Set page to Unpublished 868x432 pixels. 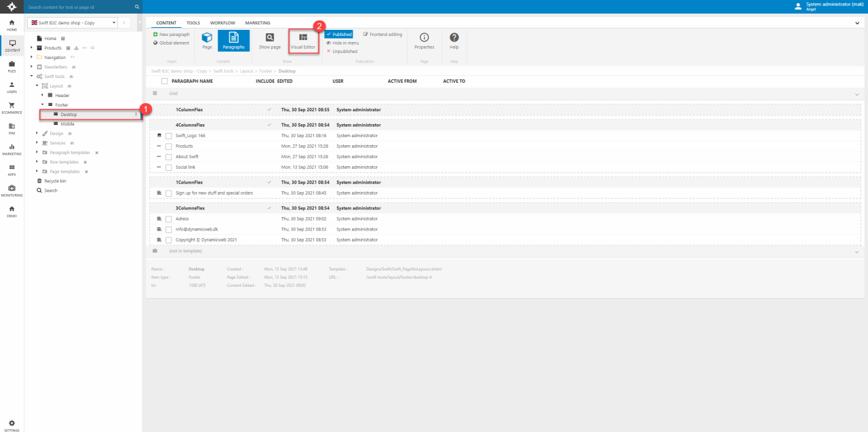(342, 52)
